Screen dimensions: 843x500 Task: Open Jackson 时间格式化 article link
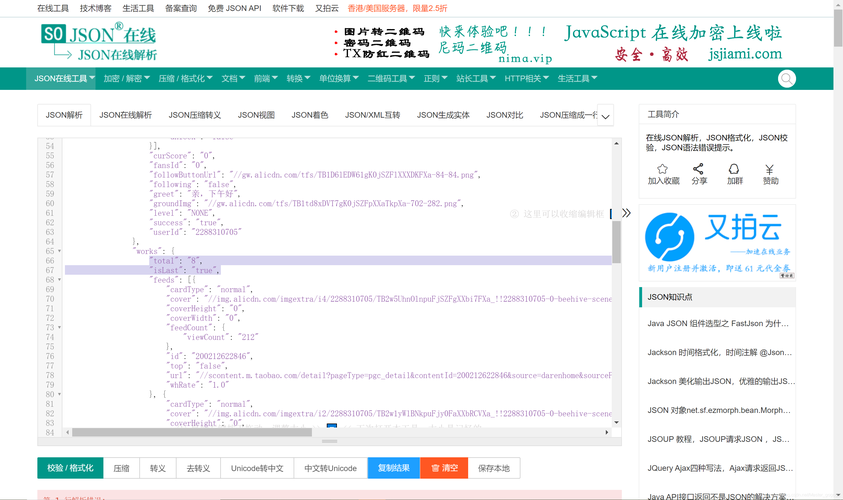tap(719, 353)
